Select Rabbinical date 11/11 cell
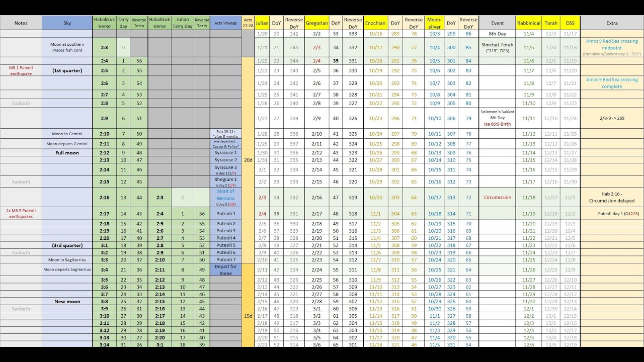 [529, 118]
